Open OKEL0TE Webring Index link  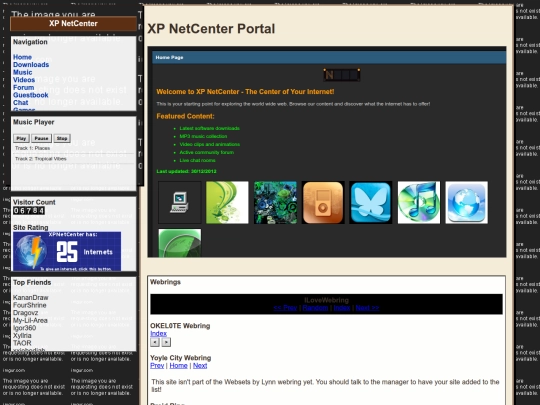point(158,333)
